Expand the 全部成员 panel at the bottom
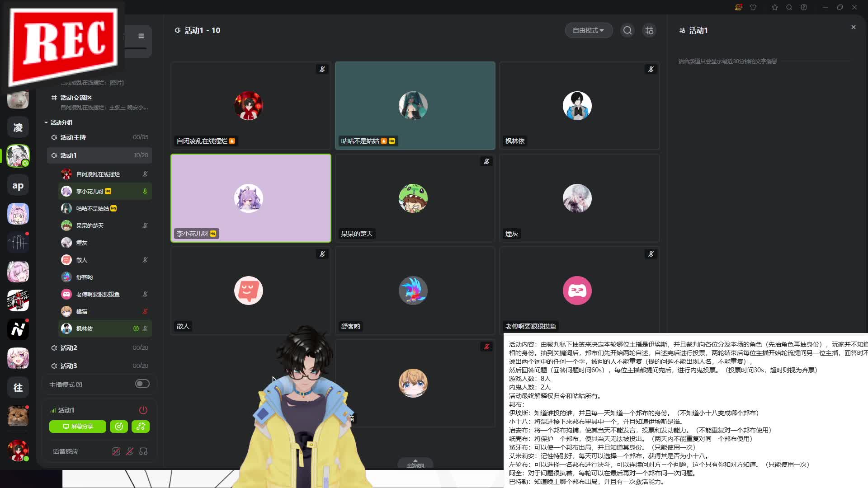This screenshot has height=488, width=868. 415,463
